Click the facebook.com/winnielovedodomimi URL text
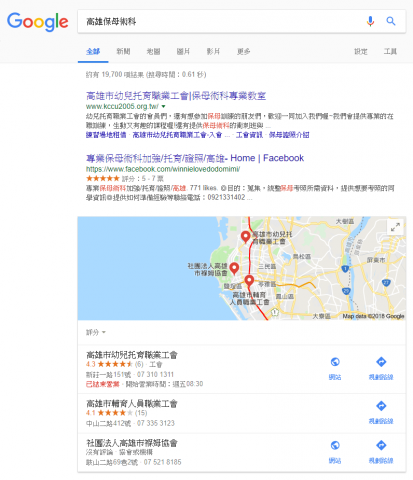The width and height of the screenshot is (413, 480). click(163, 169)
